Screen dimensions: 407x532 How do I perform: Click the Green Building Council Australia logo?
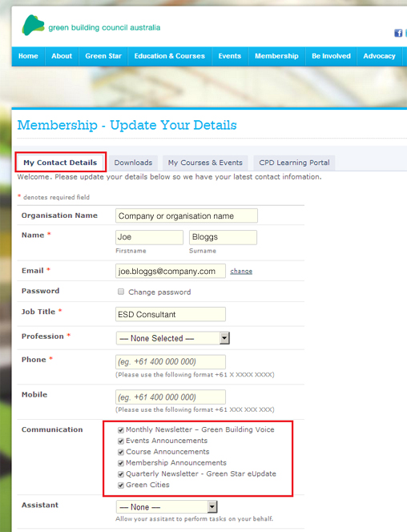(91, 26)
